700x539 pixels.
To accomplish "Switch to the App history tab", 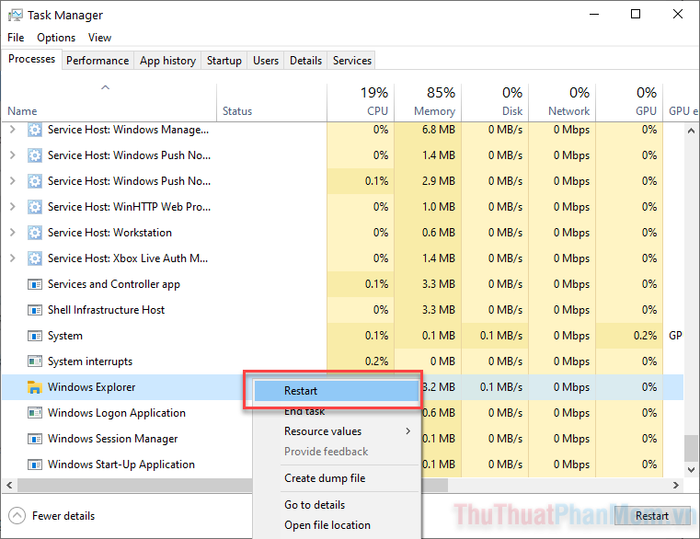I will click(168, 60).
